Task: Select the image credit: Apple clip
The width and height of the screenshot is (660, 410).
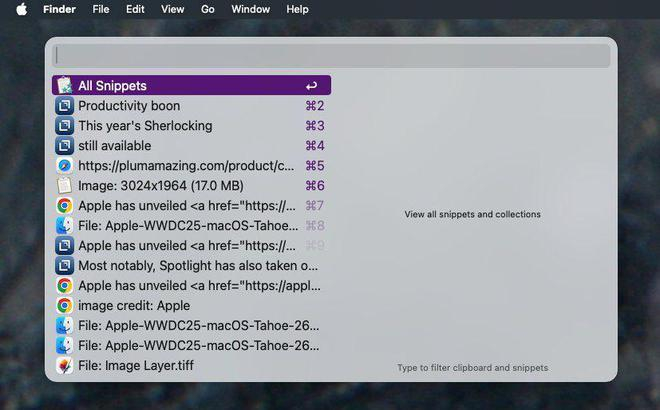Action: tap(192, 306)
